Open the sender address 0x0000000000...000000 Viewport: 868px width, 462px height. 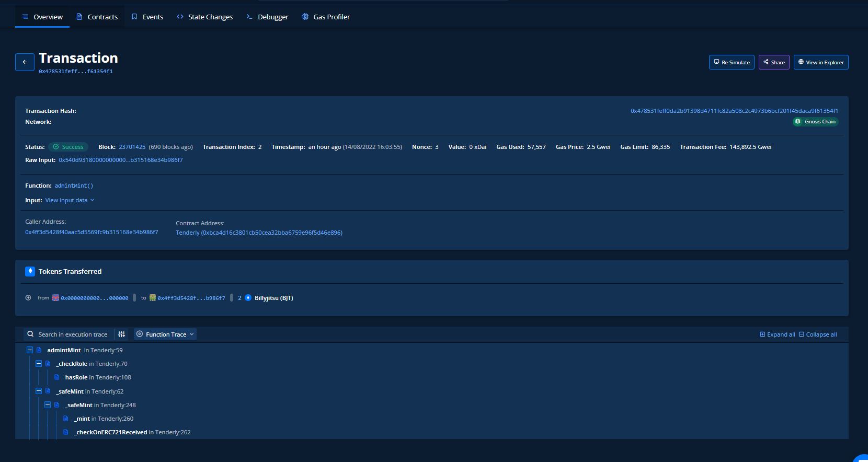95,298
